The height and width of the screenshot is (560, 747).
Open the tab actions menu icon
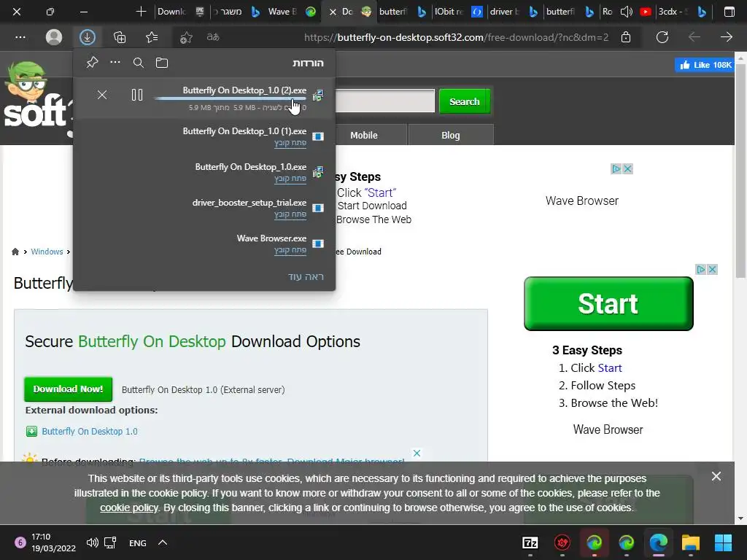point(729,12)
